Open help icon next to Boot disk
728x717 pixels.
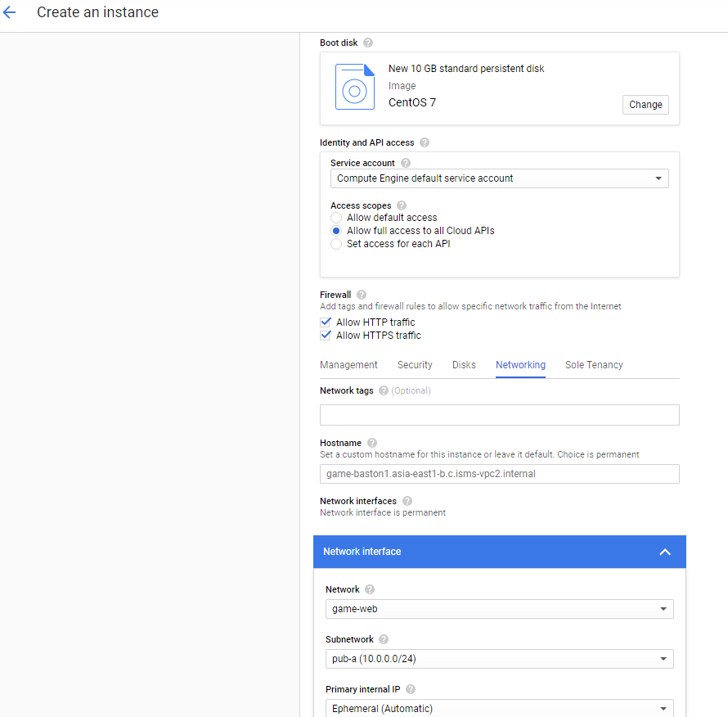coord(368,43)
